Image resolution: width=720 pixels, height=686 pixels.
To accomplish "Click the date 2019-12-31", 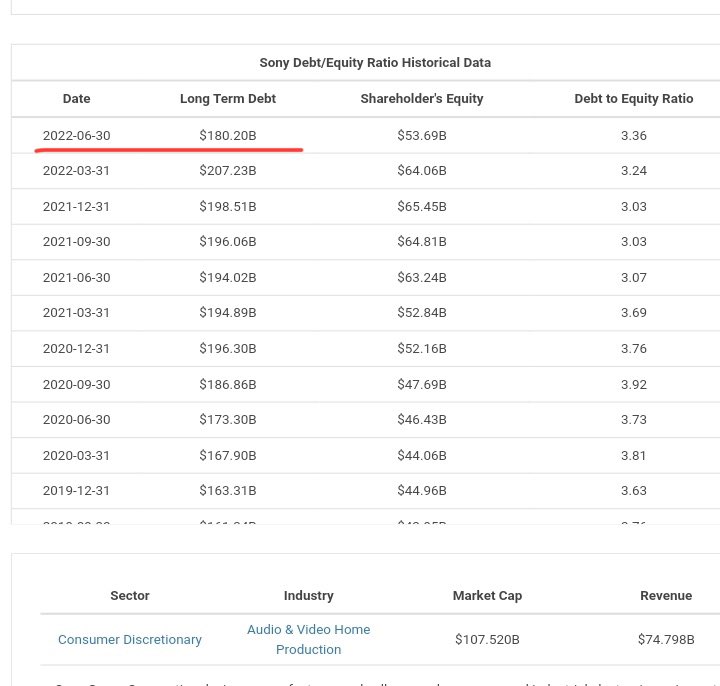I will (76, 490).
